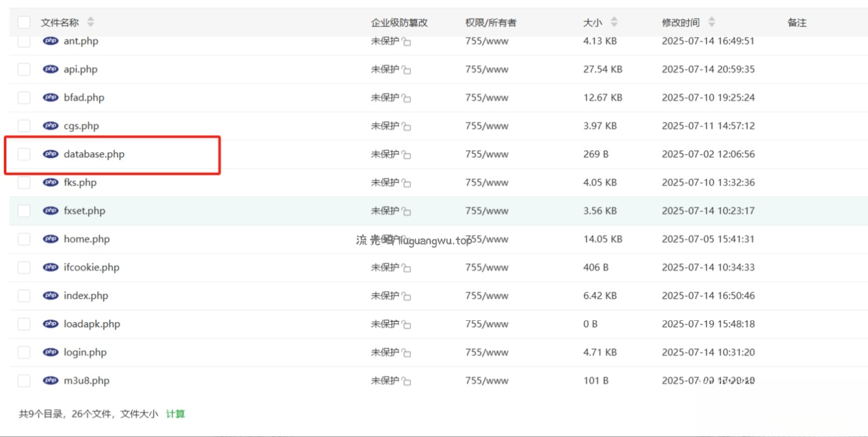Click the PHP icon next to database.php
Viewport: 868px width, 437px height.
click(x=50, y=153)
